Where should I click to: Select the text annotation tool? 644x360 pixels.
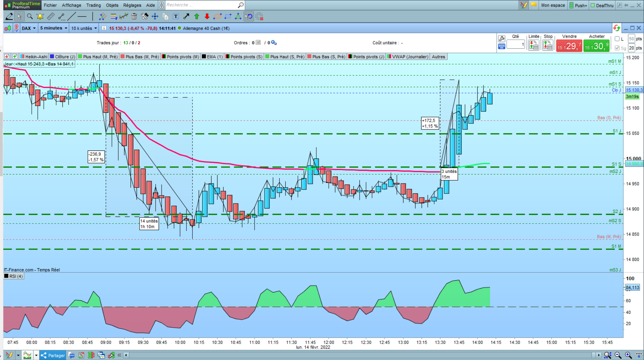[x=176, y=16]
